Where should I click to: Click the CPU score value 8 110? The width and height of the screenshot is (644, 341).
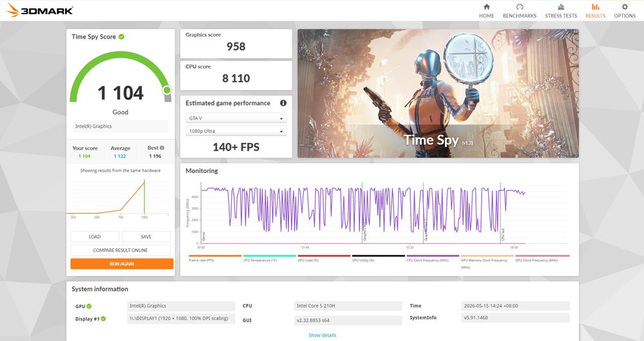pos(236,78)
